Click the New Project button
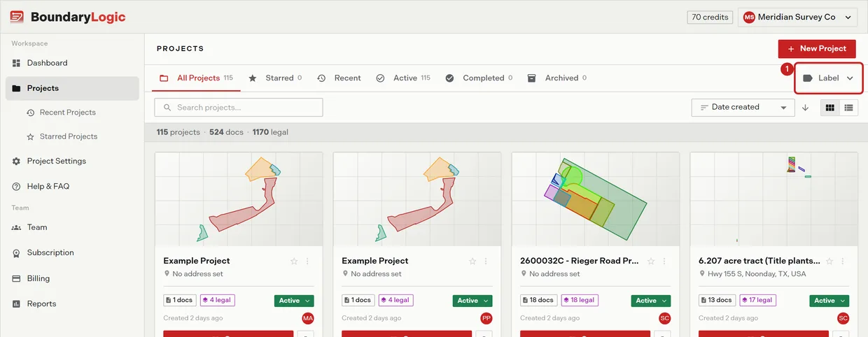Image resolution: width=868 pixels, height=337 pixels. [x=817, y=49]
